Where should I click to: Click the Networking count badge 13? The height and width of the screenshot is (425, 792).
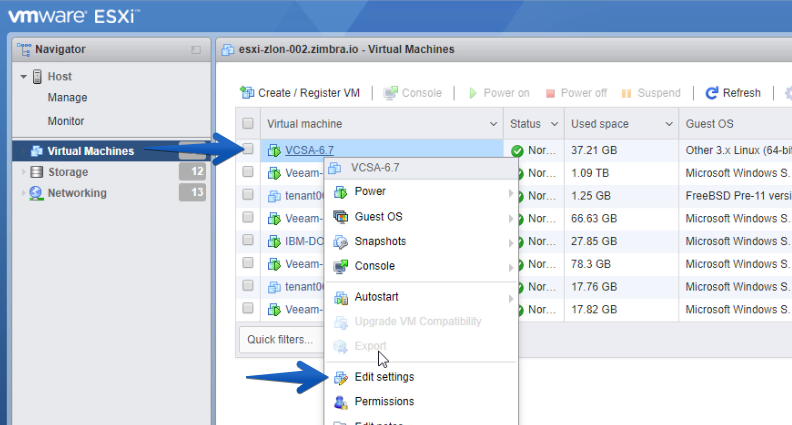coord(192,193)
